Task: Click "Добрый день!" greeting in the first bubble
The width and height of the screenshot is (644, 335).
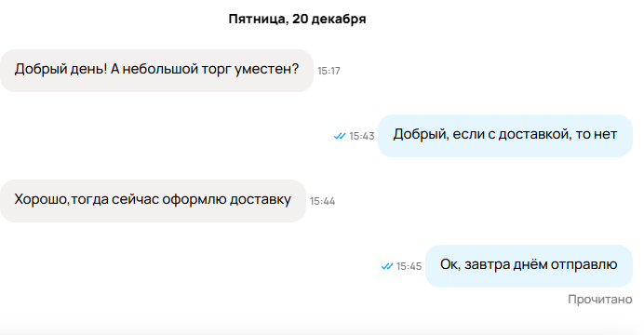Action: (x=60, y=69)
